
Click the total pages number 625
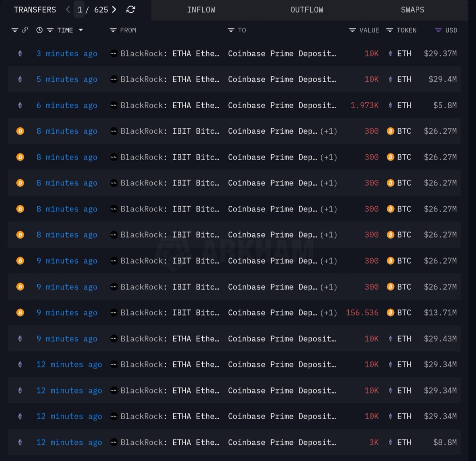pos(101,10)
